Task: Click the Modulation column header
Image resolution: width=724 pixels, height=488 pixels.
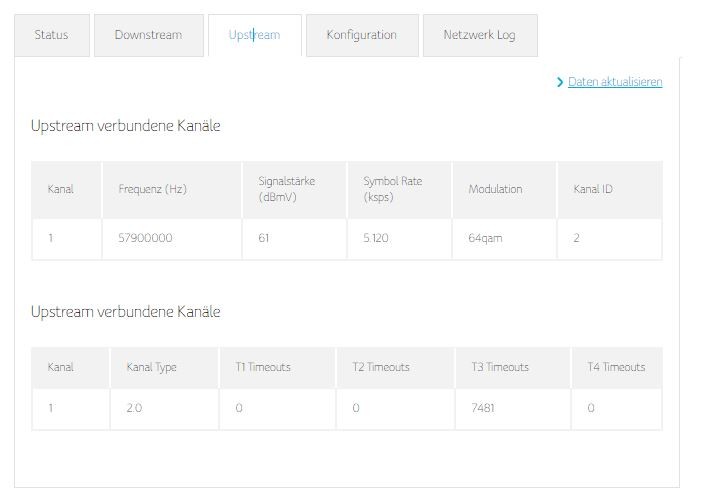Action: (495, 189)
